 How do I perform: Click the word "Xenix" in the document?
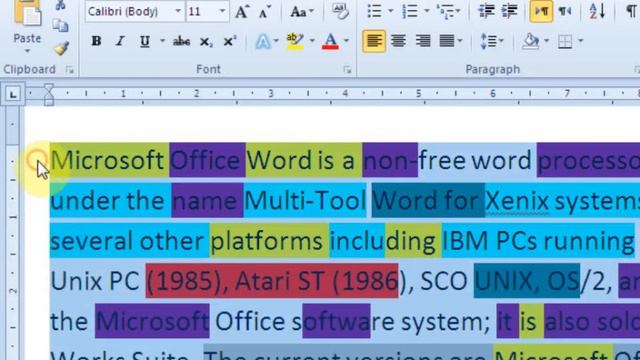[x=517, y=201]
